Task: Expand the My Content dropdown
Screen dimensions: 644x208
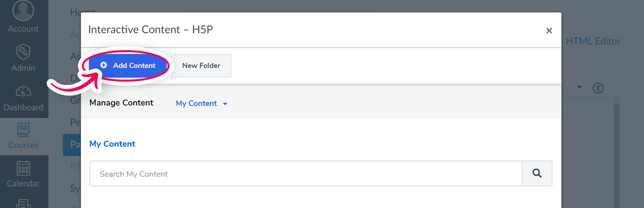Action: (x=202, y=103)
